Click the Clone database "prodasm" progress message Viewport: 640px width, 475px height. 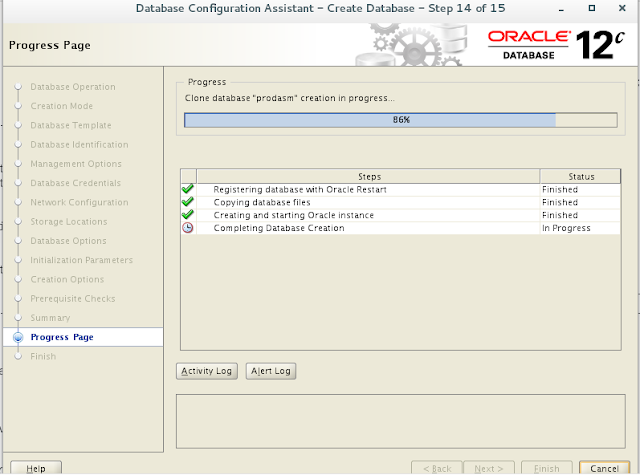pyautogui.click(x=289, y=98)
